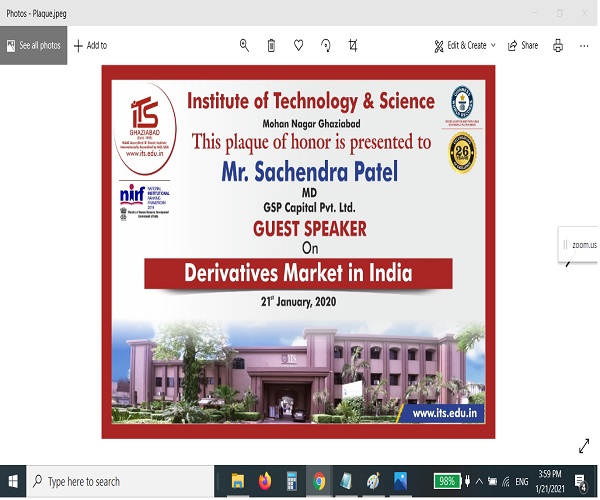Share the photo
The height and width of the screenshot is (500, 600).
[x=523, y=46]
